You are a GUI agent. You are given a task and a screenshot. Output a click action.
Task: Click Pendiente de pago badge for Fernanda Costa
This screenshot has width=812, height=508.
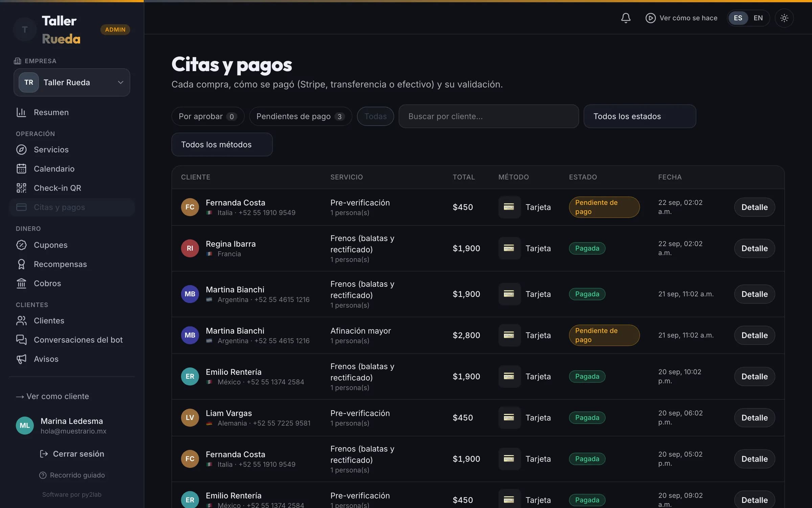tap(604, 207)
